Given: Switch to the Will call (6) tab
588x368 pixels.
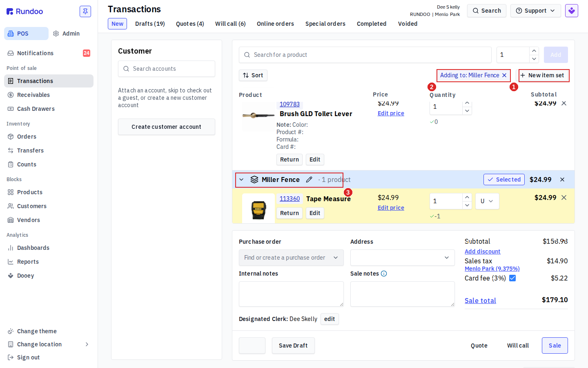Looking at the screenshot, I should point(230,24).
